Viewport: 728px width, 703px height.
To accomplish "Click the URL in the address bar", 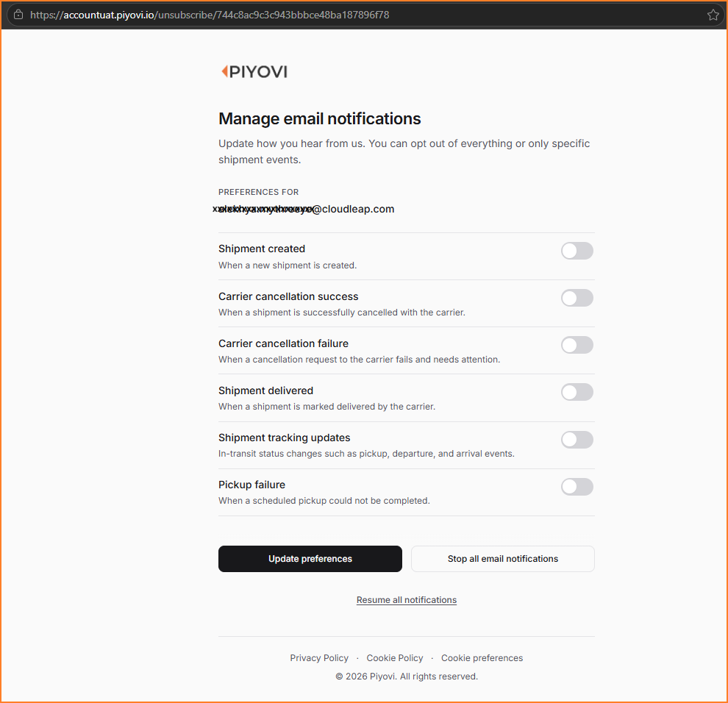I will click(x=210, y=15).
